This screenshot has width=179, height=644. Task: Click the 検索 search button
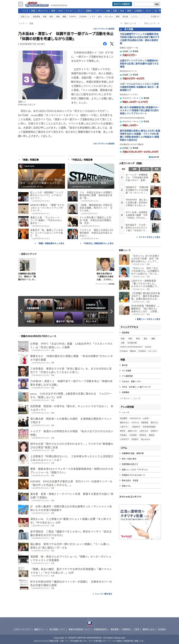(157, 4)
